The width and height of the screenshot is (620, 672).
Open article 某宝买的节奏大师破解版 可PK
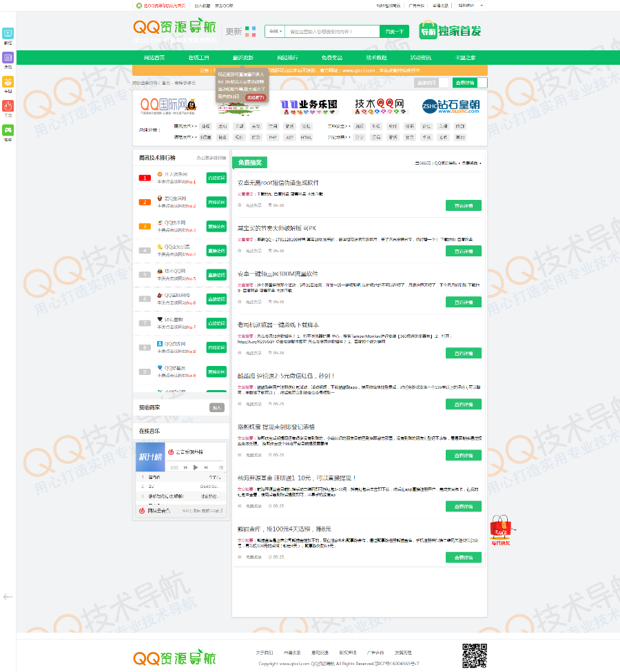click(277, 228)
